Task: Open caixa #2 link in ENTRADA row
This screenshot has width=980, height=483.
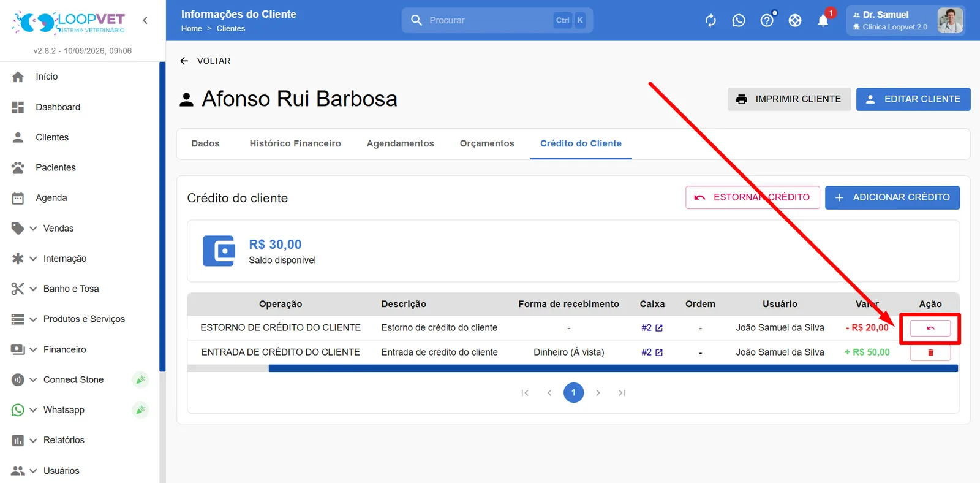Action: 652,352
